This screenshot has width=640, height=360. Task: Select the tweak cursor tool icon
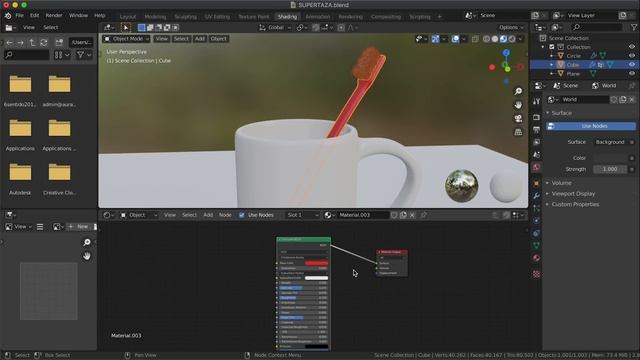click(125, 28)
